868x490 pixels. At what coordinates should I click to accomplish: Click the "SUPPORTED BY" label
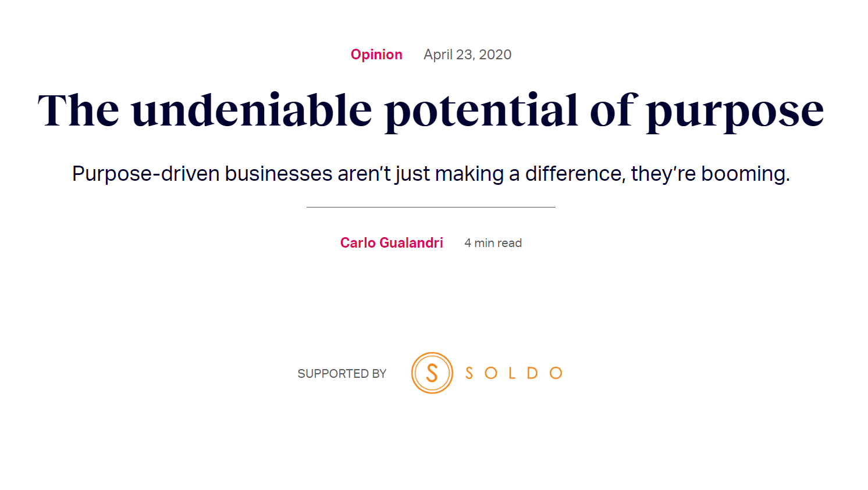coord(341,374)
